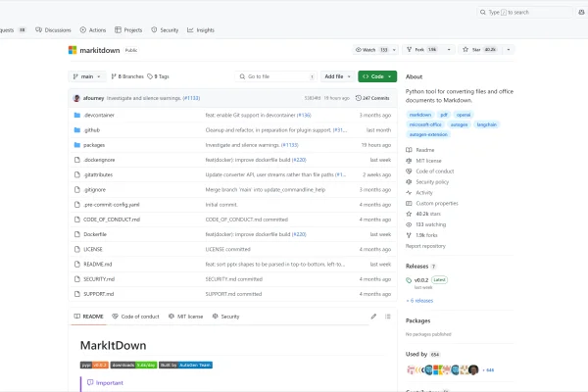Select the README tab below file list
Screen dimensions: 588x392
coord(88,317)
